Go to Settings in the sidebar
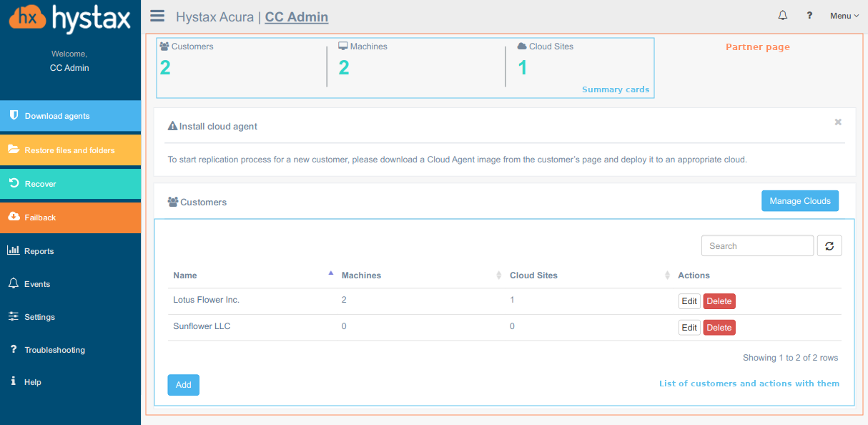Viewport: 868px width, 425px height. click(70, 317)
